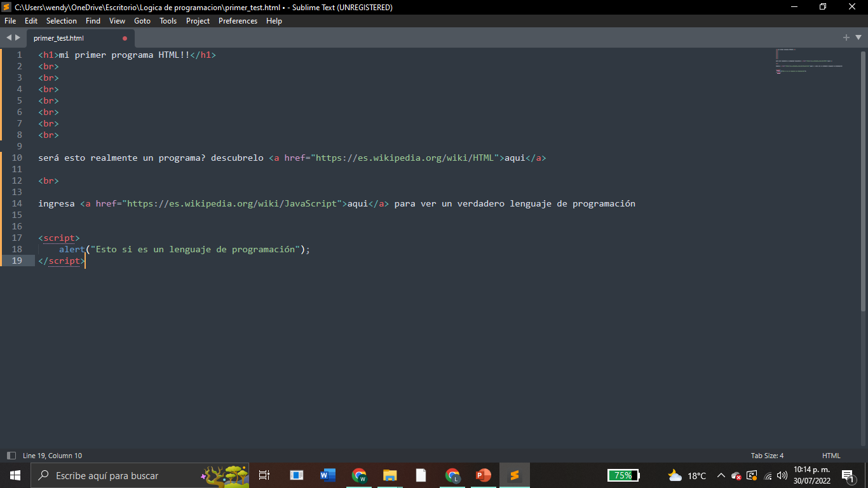Click line number 10 in the gutter
Viewport: 868px width, 488px height.
click(17, 158)
